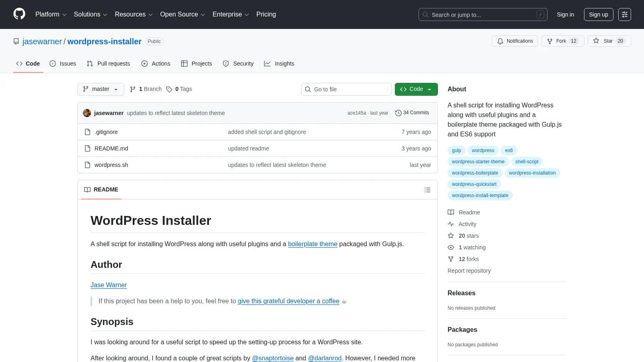Switch to the Pull requests tab
Screen dimensions: 644x362
[108, 64]
